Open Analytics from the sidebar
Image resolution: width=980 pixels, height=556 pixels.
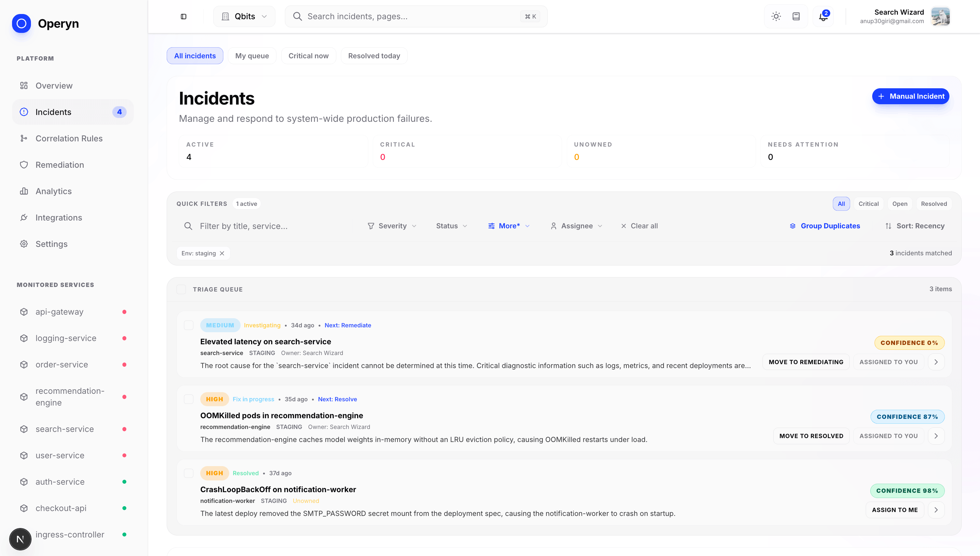coord(53,191)
